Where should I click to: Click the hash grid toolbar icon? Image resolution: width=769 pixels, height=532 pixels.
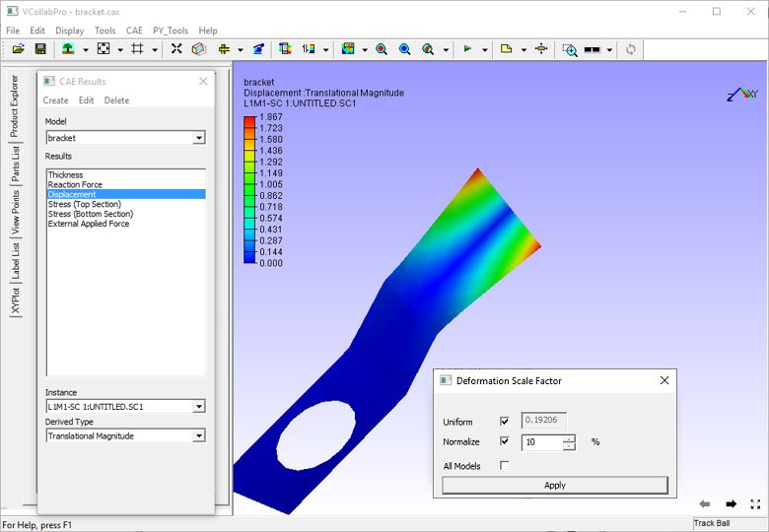point(137,49)
